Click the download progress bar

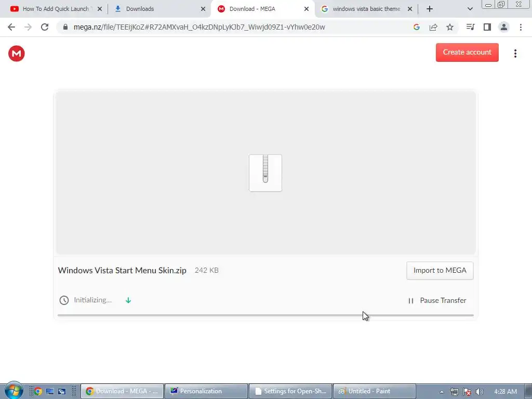click(x=265, y=315)
